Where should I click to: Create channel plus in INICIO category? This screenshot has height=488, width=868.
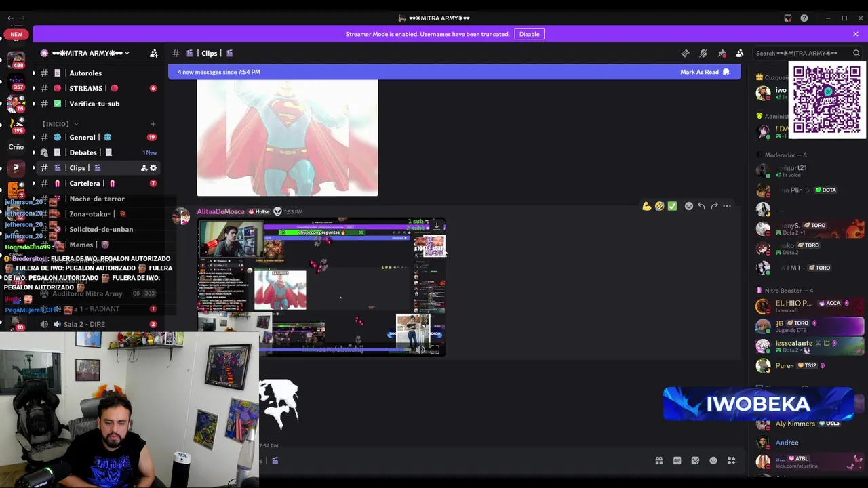click(153, 124)
